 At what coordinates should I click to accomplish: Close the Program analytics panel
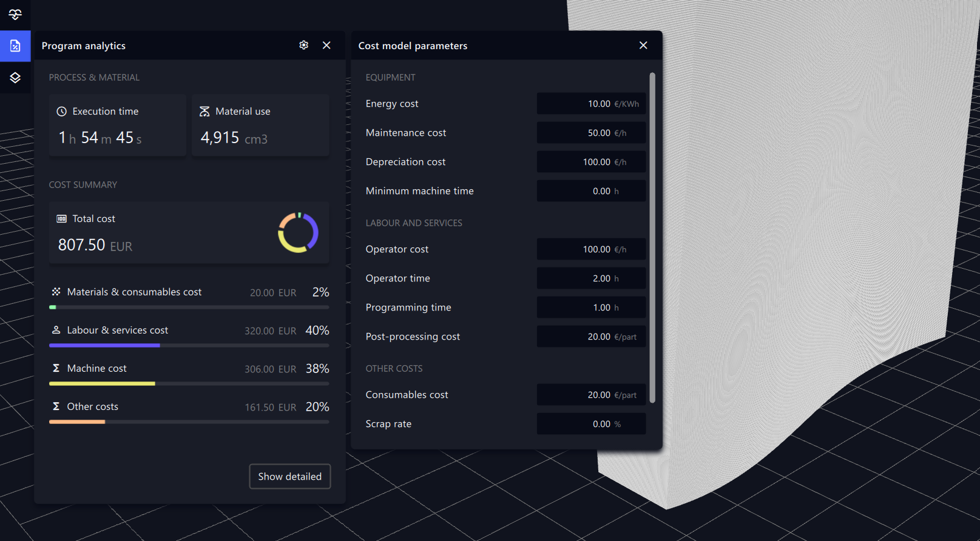(x=326, y=45)
